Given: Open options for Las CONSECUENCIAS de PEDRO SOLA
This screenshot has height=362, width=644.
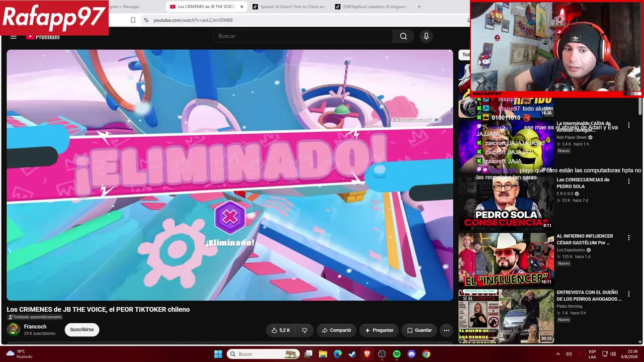Looking at the screenshot, I should pyautogui.click(x=628, y=182).
